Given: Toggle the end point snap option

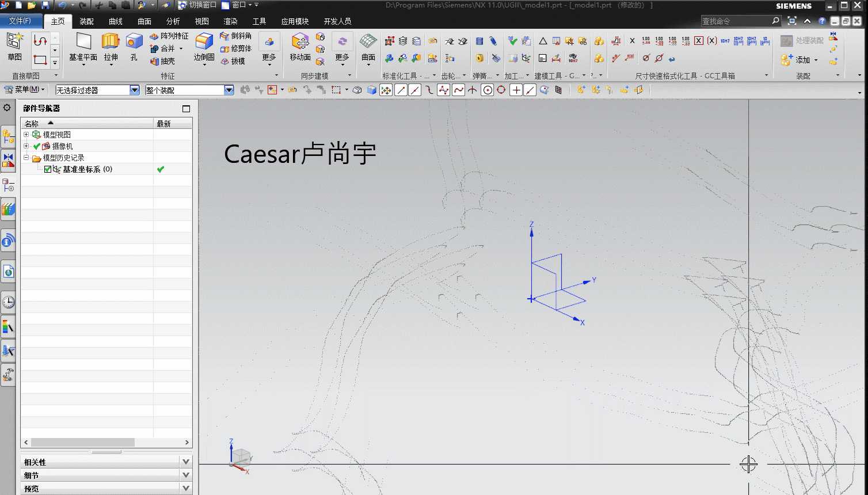Looking at the screenshot, I should point(401,90).
